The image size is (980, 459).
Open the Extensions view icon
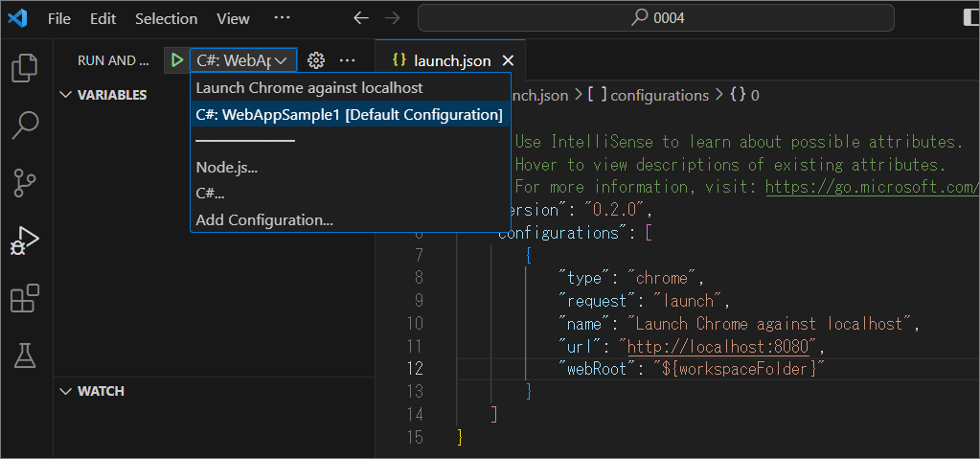pyautogui.click(x=24, y=299)
